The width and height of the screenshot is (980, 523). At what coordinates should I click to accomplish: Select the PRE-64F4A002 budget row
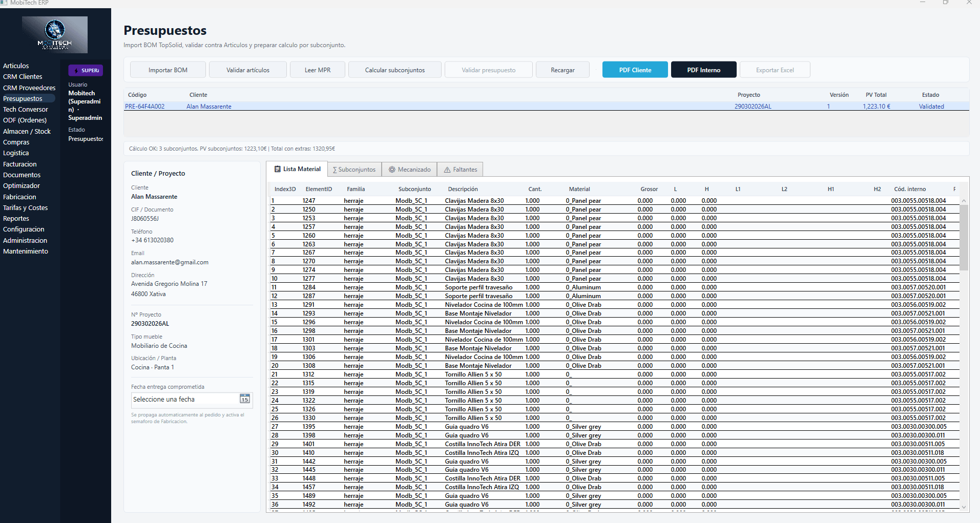pos(145,107)
